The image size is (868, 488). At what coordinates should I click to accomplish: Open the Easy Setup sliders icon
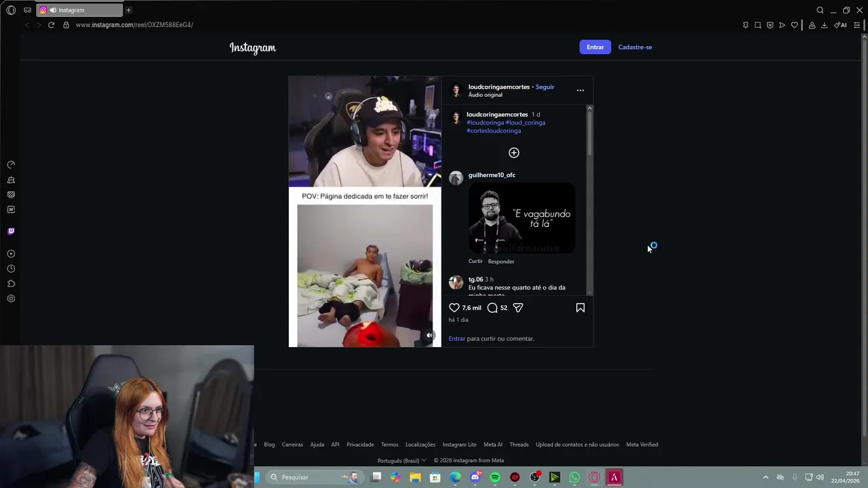click(x=857, y=25)
